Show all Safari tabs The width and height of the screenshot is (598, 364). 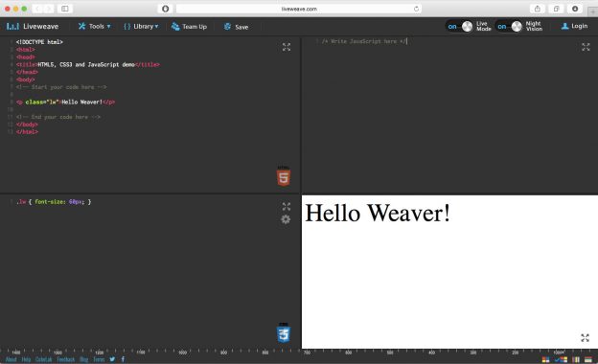[x=556, y=9]
